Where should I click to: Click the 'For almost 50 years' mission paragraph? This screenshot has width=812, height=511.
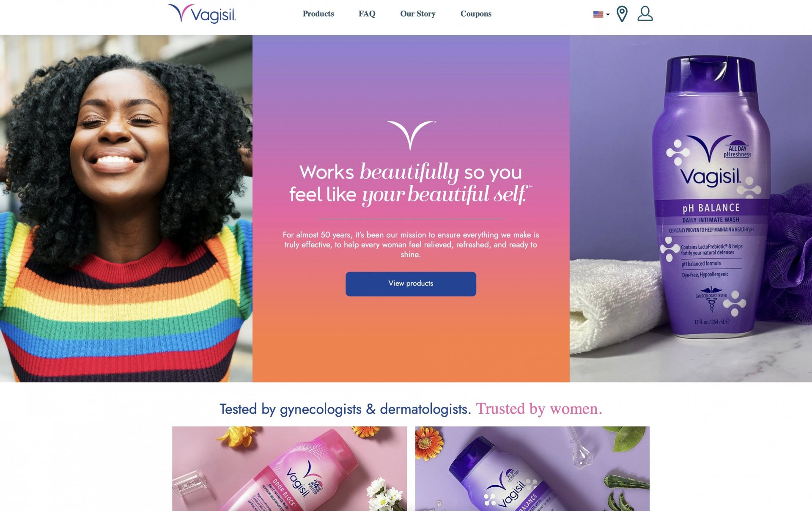[411, 245]
